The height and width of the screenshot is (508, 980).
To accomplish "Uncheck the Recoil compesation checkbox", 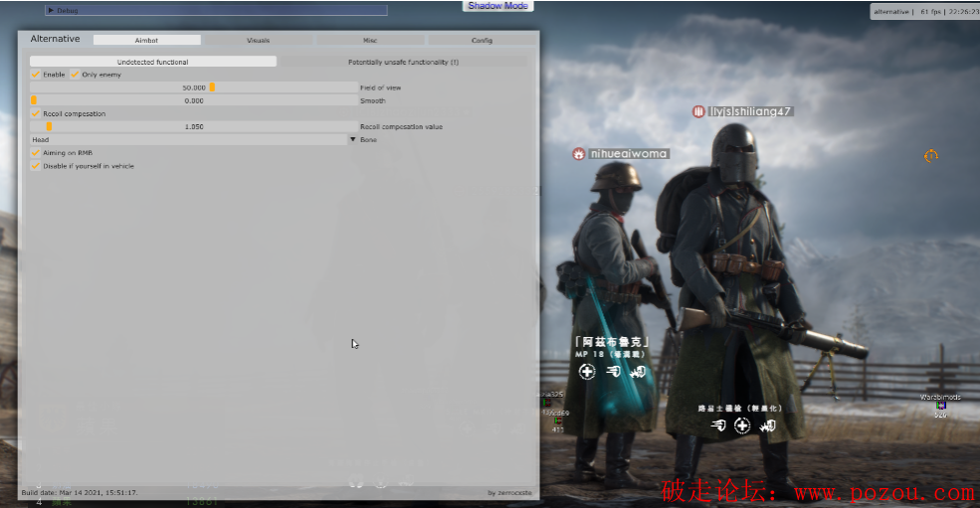I will coord(36,113).
